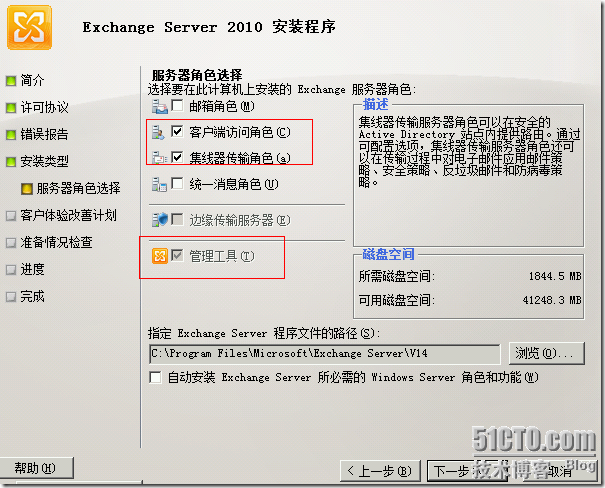Click the greyed 边缘传输服务器 checkbox
Screen dimensions: 605x488
177,219
